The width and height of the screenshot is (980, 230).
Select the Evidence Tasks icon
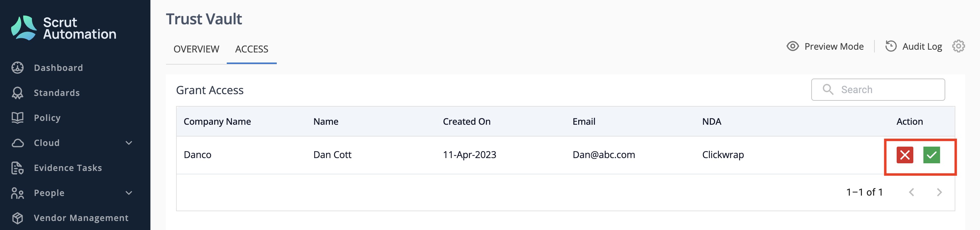[x=17, y=168]
